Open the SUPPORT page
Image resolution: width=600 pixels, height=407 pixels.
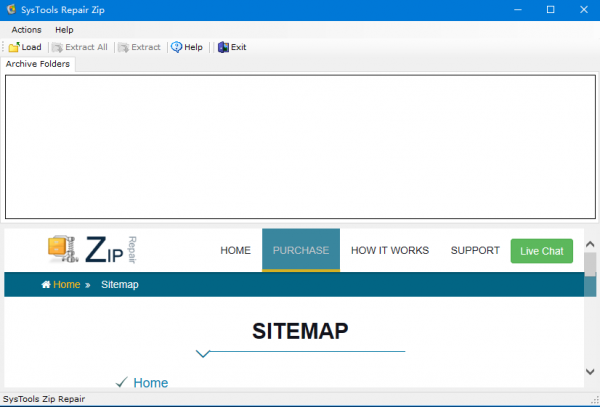pyautogui.click(x=475, y=250)
